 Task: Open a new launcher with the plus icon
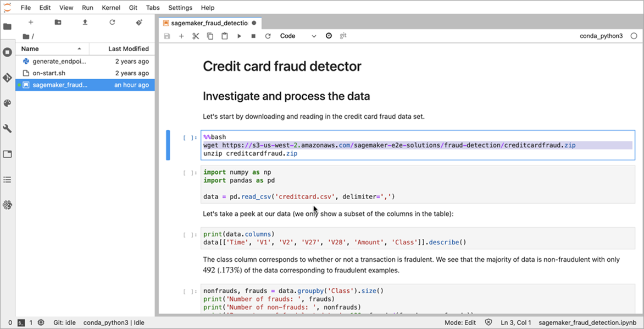point(30,23)
